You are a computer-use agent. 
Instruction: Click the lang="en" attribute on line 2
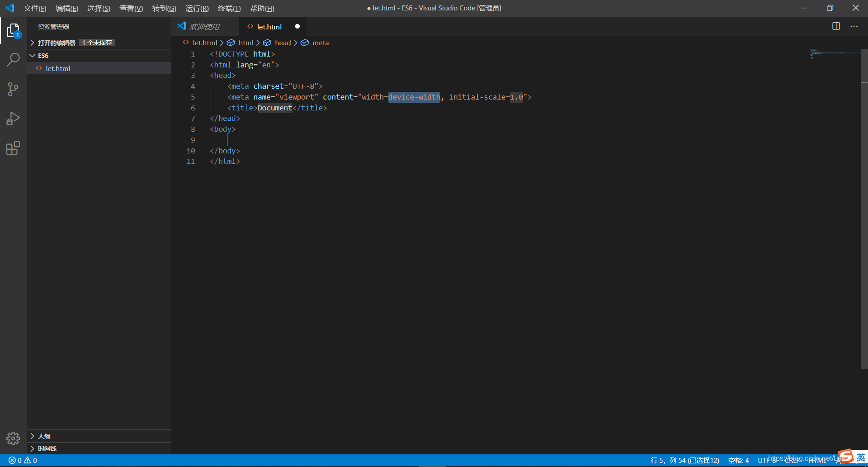[255, 65]
